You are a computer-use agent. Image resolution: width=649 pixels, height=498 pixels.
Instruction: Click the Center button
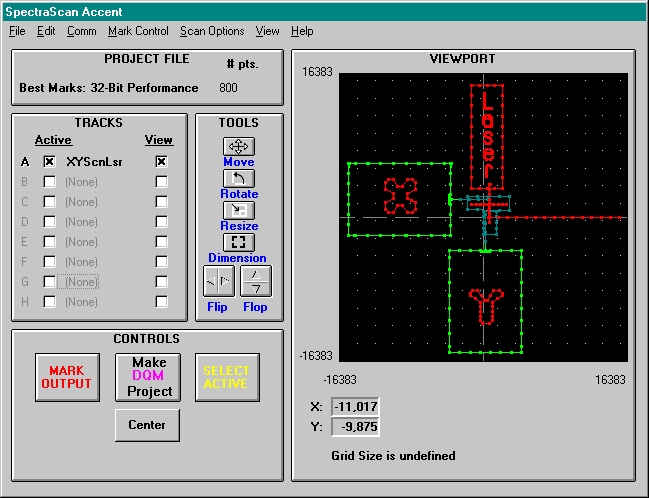pos(147,425)
